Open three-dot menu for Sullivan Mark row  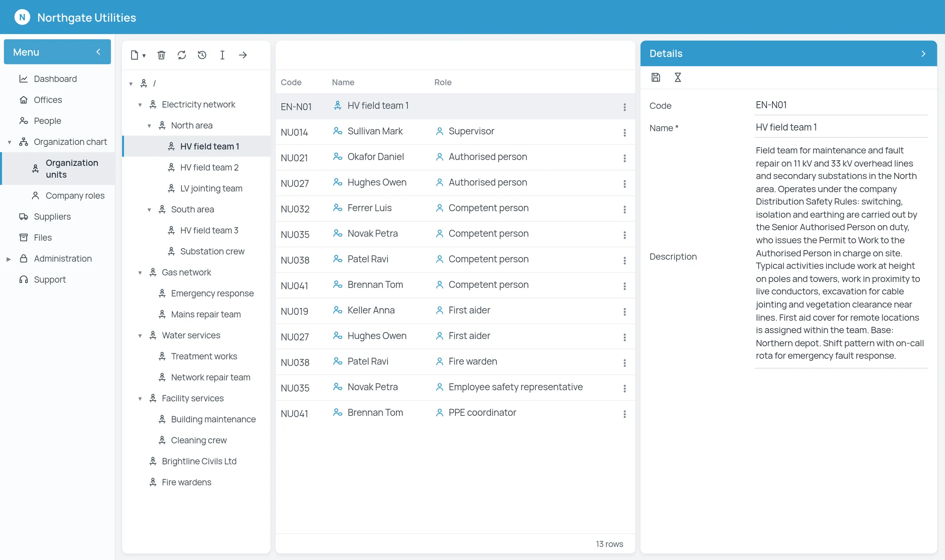click(624, 132)
